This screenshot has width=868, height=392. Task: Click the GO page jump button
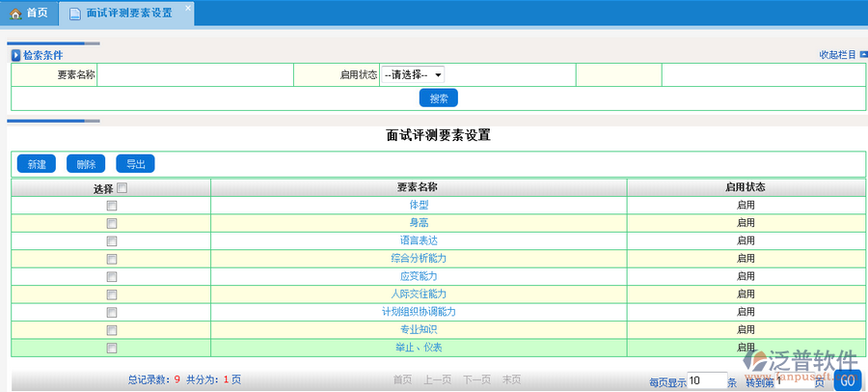[847, 380]
